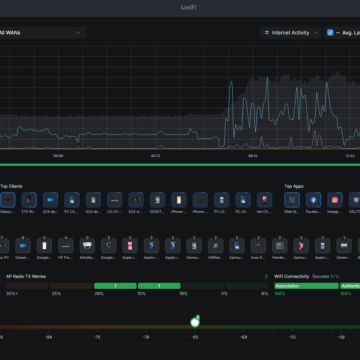Toggle the Avg. Latency checkbox
This screenshot has height=360, width=360.
[330, 33]
